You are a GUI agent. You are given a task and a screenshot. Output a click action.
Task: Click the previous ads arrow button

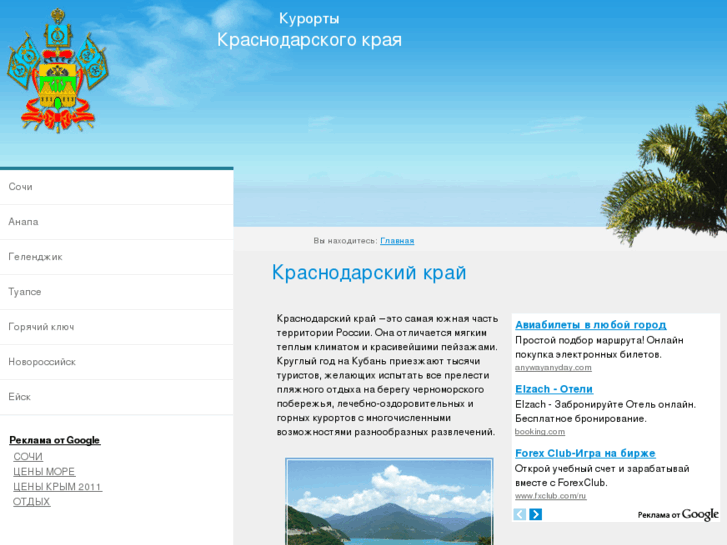(520, 514)
